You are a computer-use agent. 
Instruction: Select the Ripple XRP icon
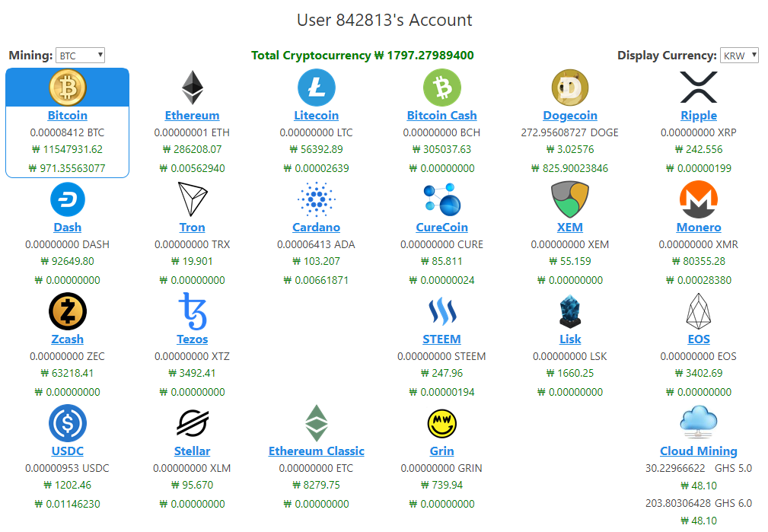point(698,87)
